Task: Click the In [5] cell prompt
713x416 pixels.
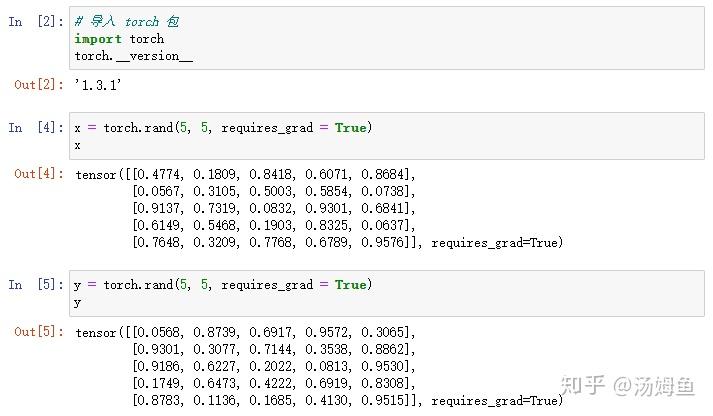Action: (37, 285)
